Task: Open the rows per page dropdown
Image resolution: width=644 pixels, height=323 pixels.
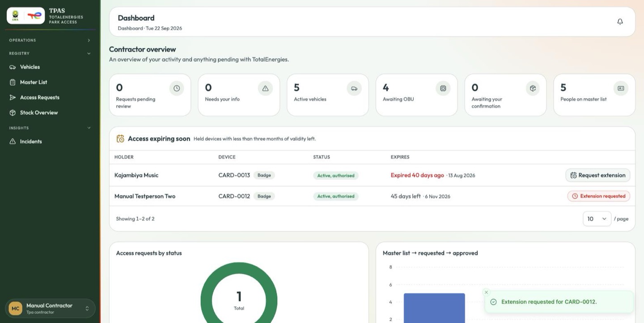Action: point(597,219)
